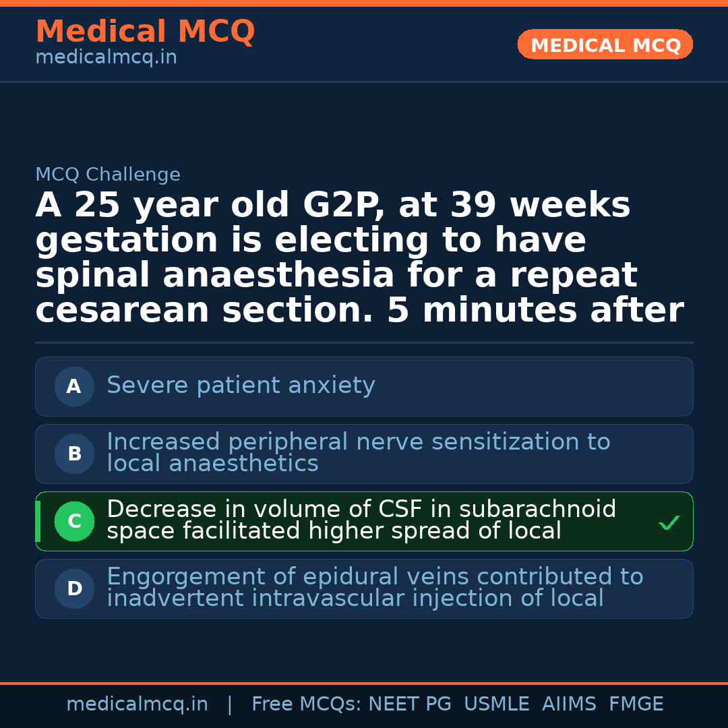
Task: Choose the "Severe patient anxiety" answer text
Action: click(x=241, y=386)
